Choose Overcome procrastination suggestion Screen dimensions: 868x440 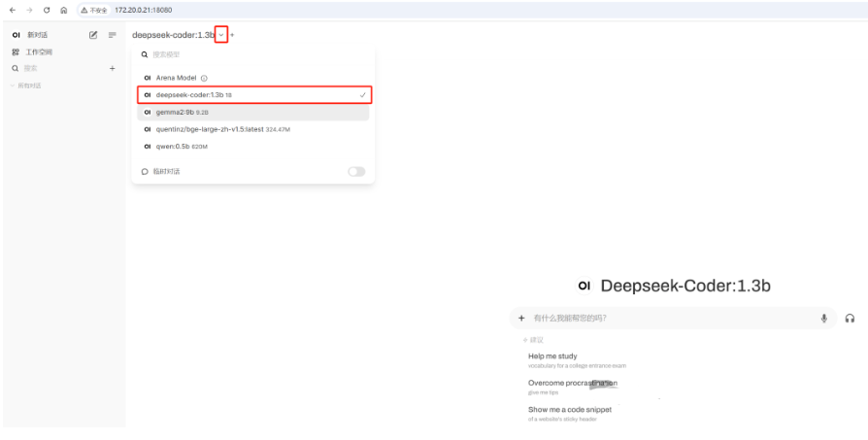tap(573, 387)
